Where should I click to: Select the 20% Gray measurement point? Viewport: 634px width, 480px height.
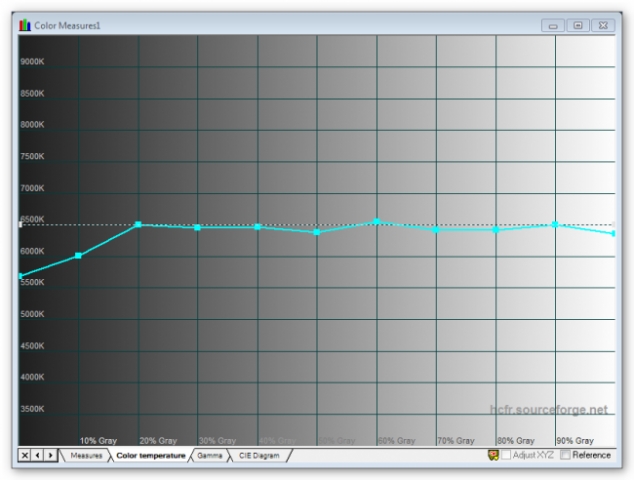click(x=138, y=225)
